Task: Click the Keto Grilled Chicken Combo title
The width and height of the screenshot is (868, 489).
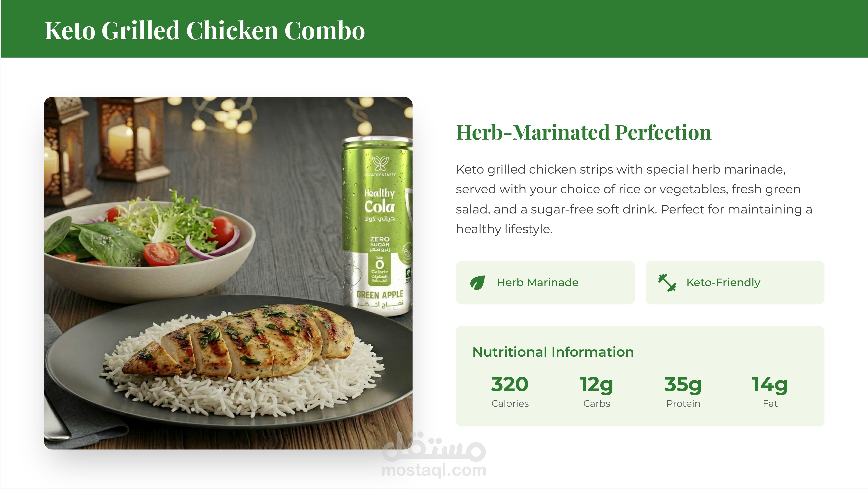Action: point(204,30)
